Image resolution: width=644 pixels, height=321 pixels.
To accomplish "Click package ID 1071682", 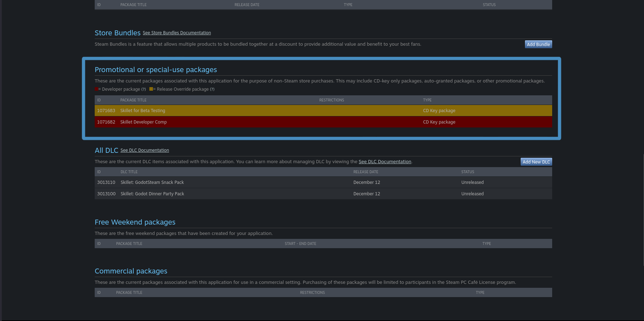I will point(106,122).
